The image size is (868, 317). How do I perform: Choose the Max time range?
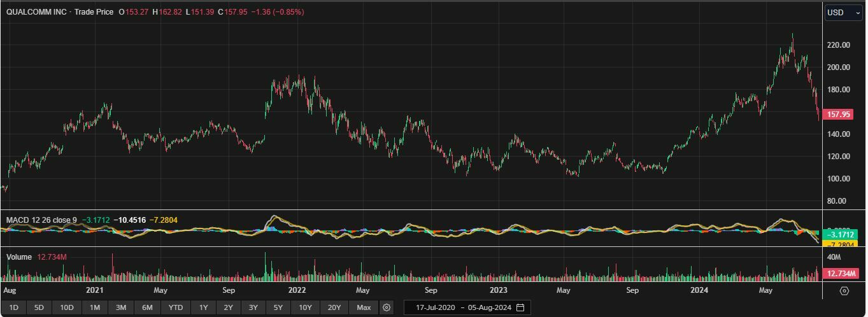pyautogui.click(x=364, y=307)
